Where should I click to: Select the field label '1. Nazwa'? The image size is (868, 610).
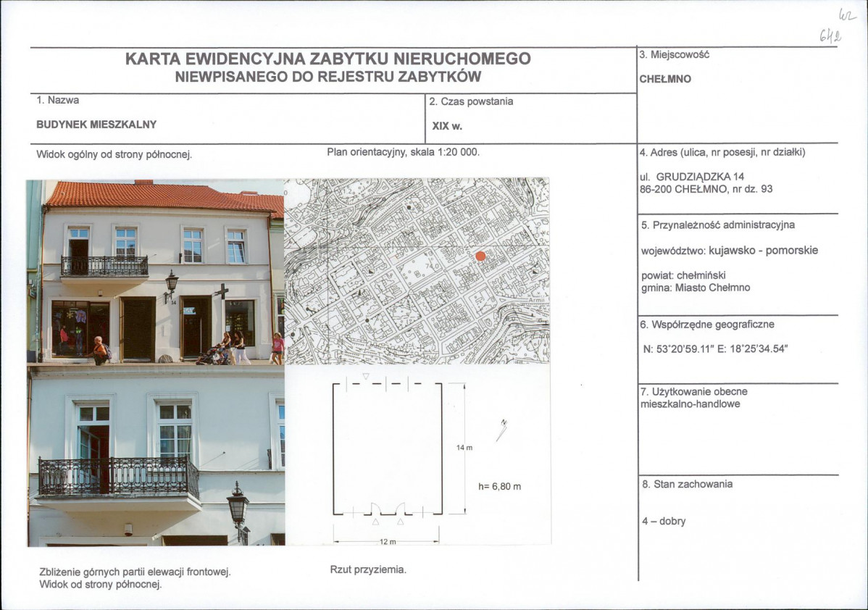pyautogui.click(x=57, y=100)
